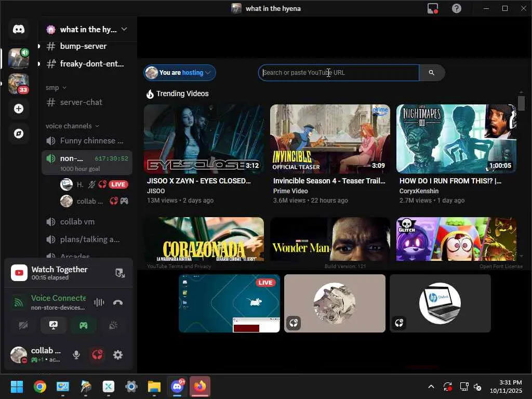Screen dimensions: 532x399
Task: Play JISOO X ZAYN Eyes Closed video
Action: (204, 139)
